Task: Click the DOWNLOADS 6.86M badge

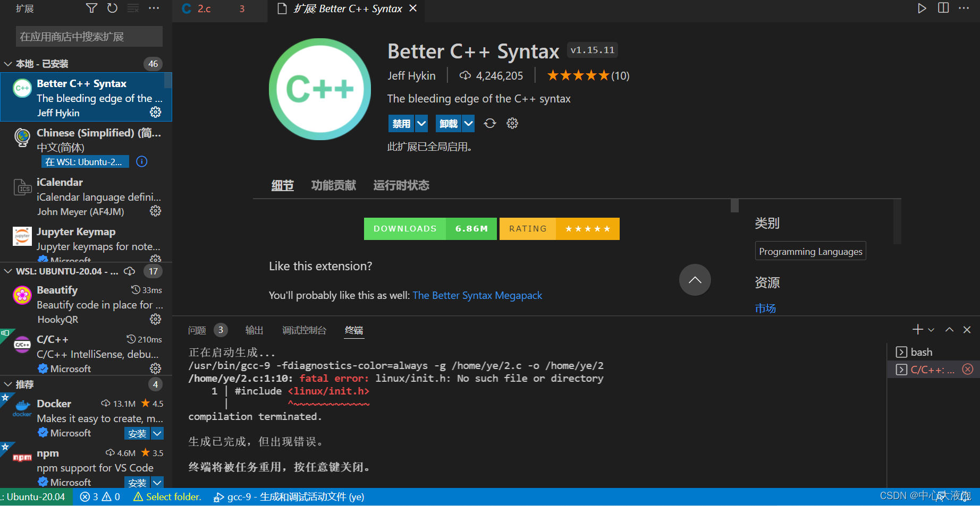Action: (x=430, y=229)
